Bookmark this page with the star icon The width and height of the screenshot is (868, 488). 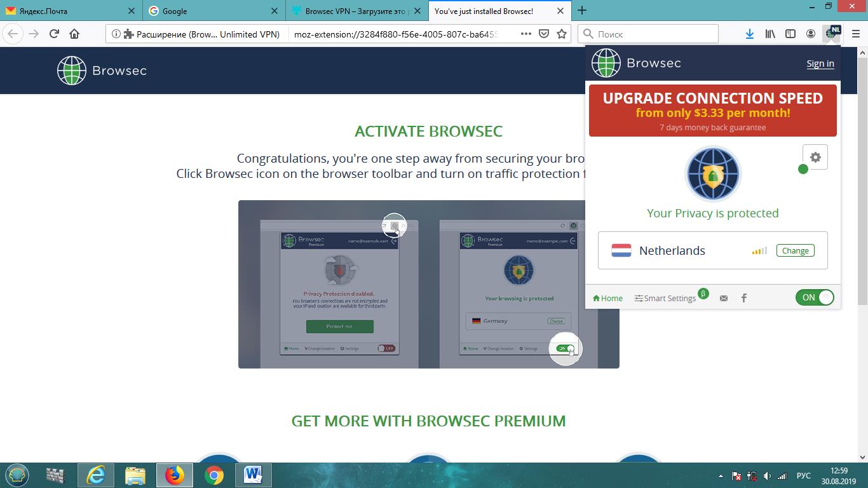coord(562,34)
